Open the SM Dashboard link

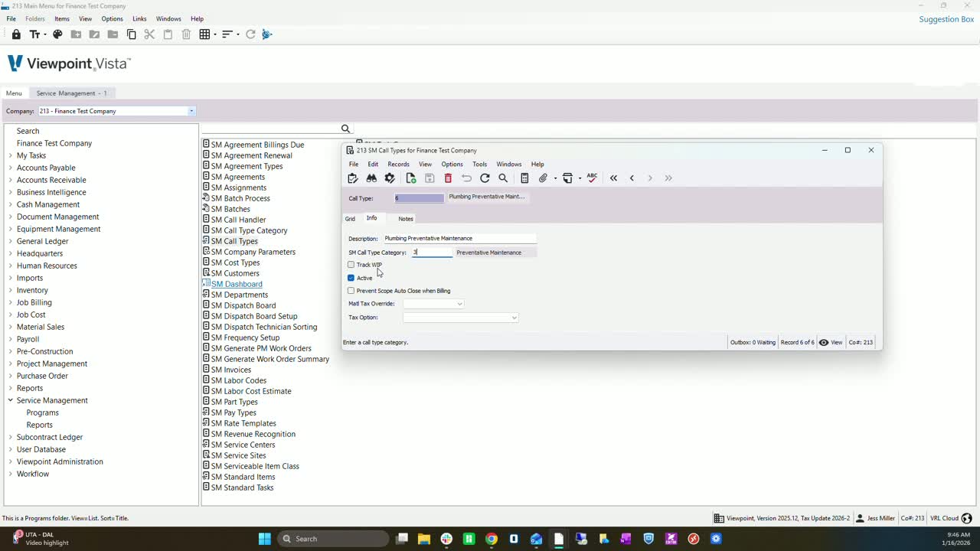(x=237, y=284)
